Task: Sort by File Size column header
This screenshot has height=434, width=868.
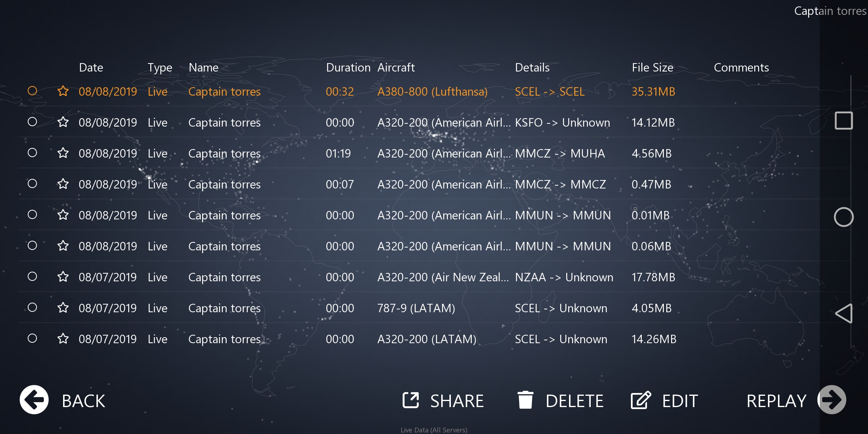Action: (x=652, y=68)
